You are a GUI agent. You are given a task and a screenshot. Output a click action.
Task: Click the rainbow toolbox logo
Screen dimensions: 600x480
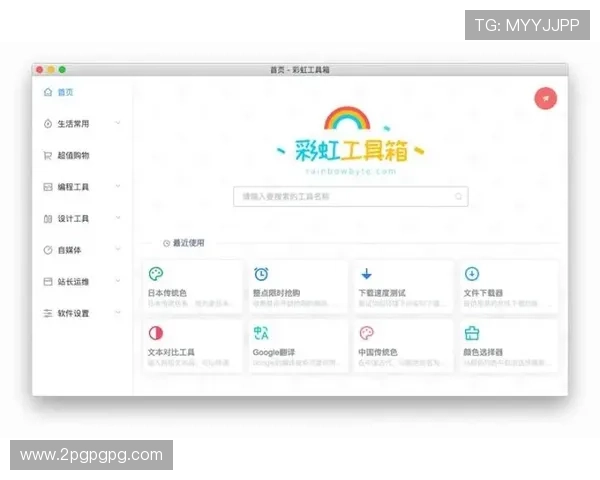pyautogui.click(x=351, y=135)
